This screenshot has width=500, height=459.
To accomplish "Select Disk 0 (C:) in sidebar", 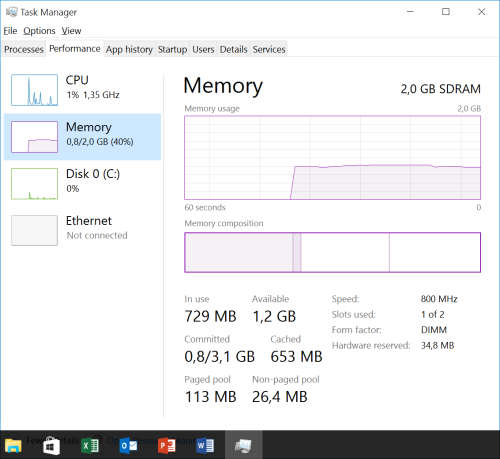I will (83, 184).
